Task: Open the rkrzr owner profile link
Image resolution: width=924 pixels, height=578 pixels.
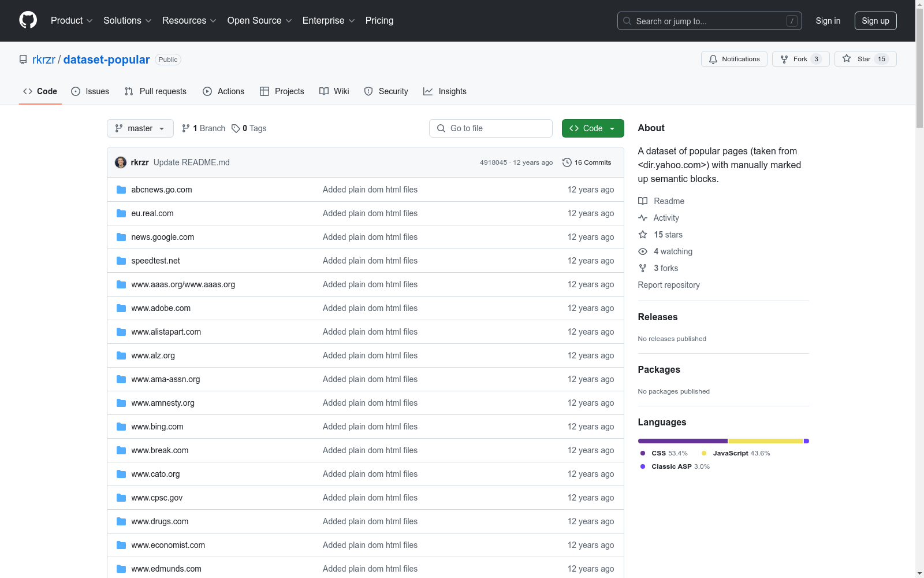Action: tap(44, 60)
